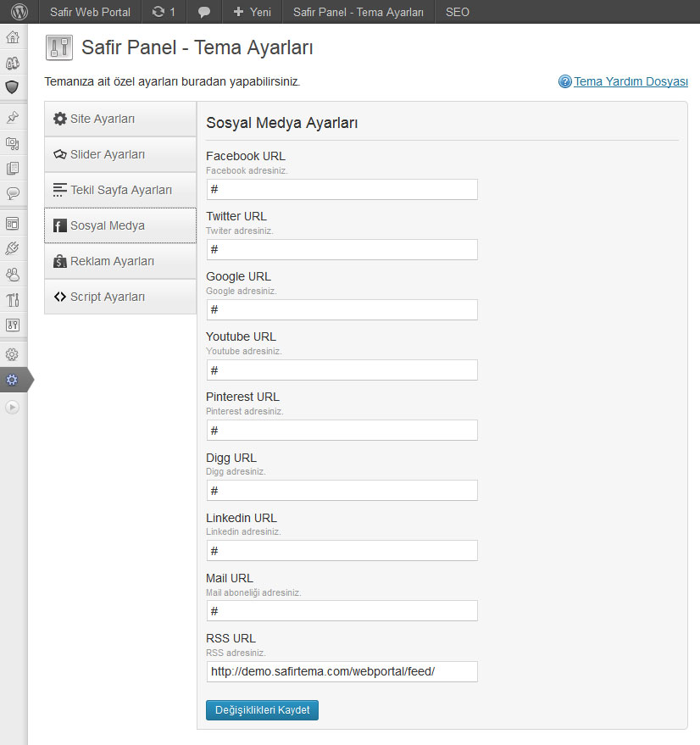
Task: Open the Users icon in sidebar
Action: tap(13, 274)
